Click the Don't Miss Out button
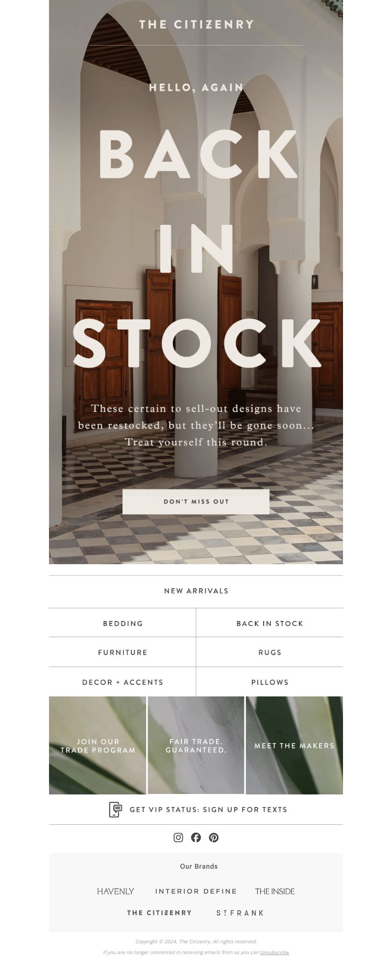The height and width of the screenshot is (980, 392). 196,502
